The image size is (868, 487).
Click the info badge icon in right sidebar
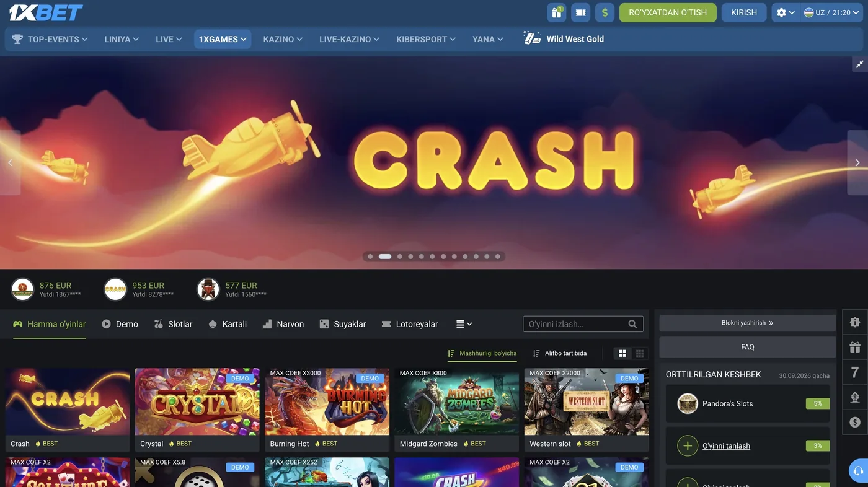point(855,322)
